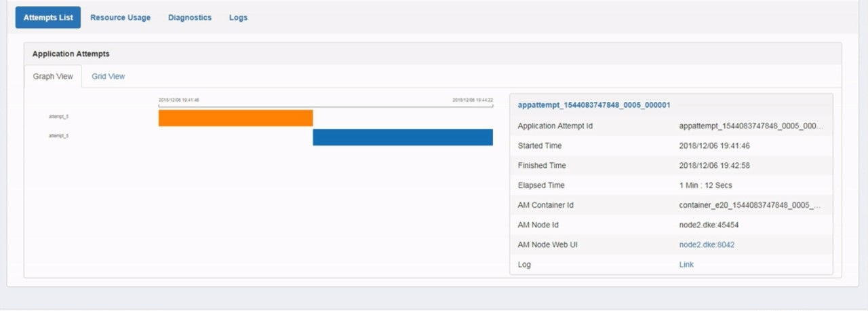The image size is (868, 311).
Task: Select the orange attempt bar in timeline
Action: point(235,118)
